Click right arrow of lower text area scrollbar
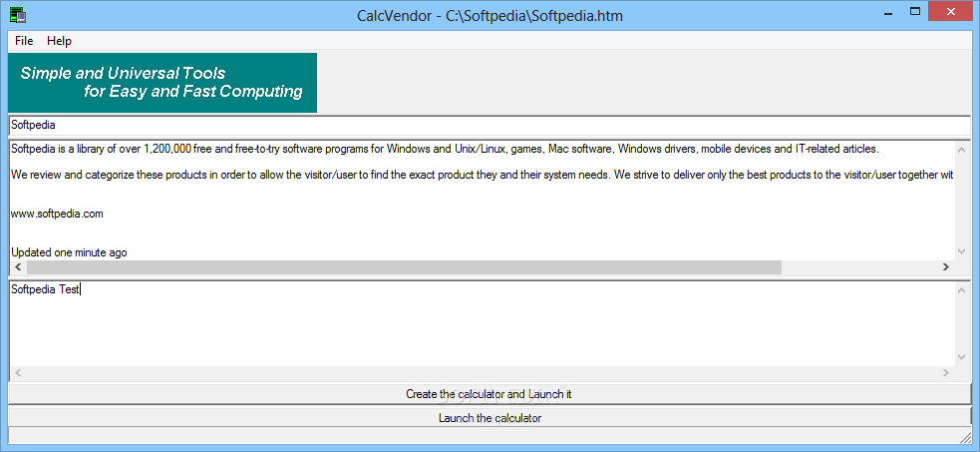Image resolution: width=980 pixels, height=452 pixels. 946,372
